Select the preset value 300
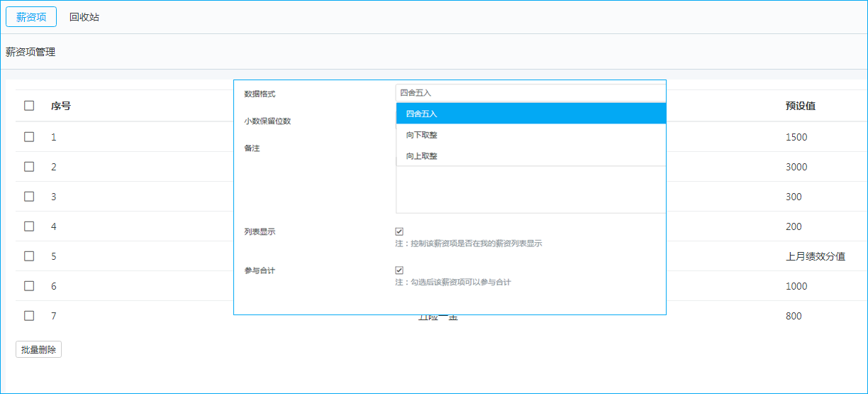The image size is (868, 394). point(794,197)
